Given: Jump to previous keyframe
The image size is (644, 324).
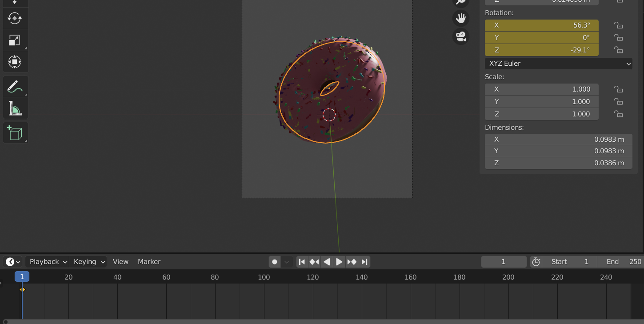Looking at the screenshot, I should tap(314, 262).
